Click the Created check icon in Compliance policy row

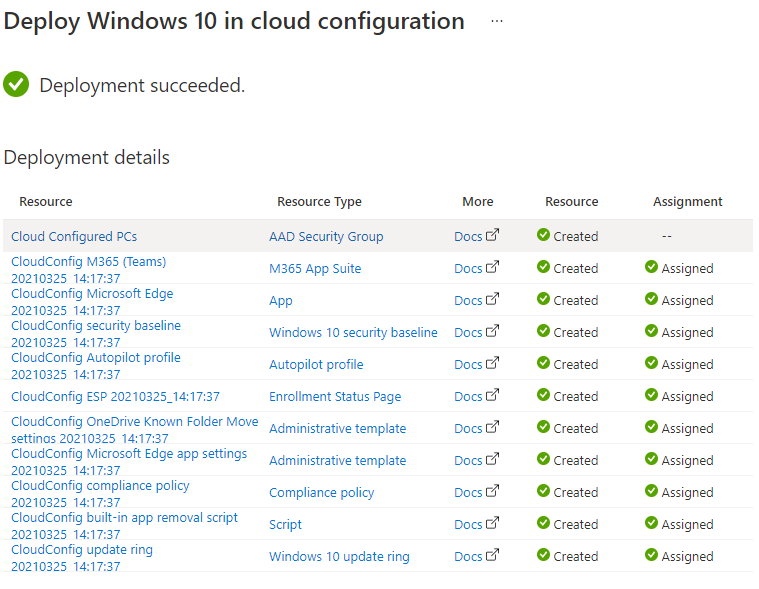(x=543, y=490)
